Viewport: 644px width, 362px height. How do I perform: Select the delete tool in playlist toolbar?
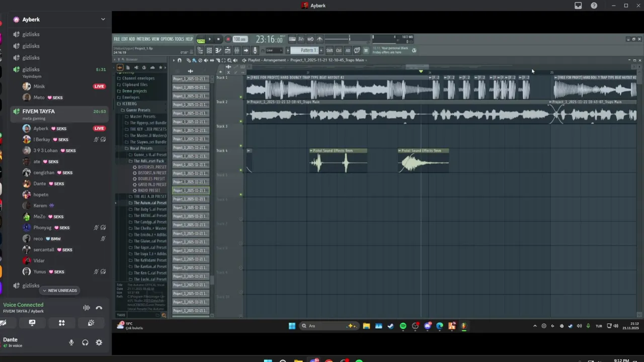click(x=200, y=60)
